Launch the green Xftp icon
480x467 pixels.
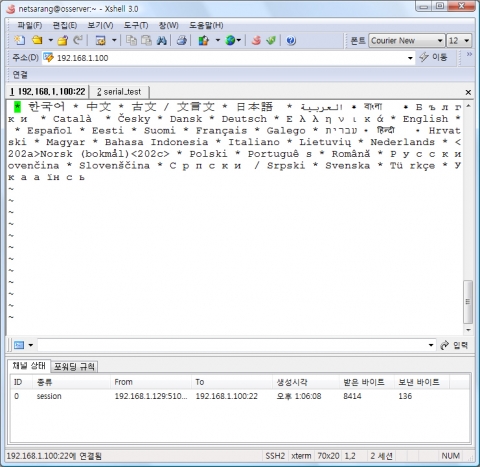click(x=271, y=41)
